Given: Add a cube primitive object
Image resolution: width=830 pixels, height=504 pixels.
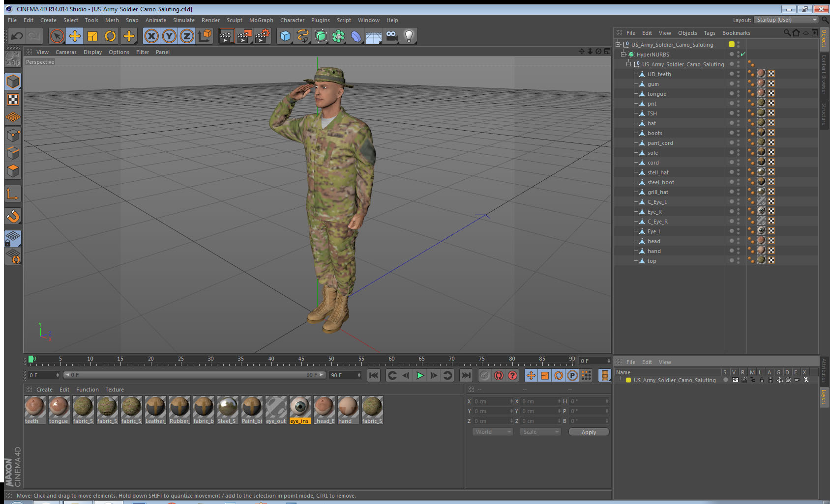Looking at the screenshot, I should coord(285,36).
